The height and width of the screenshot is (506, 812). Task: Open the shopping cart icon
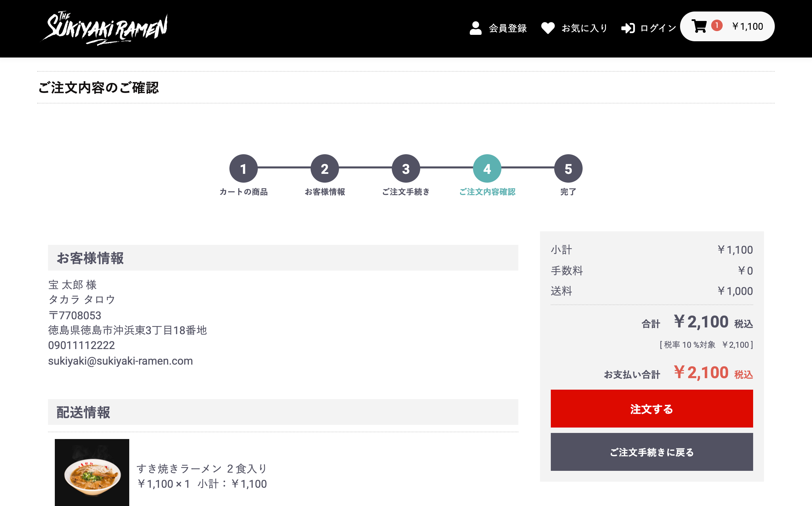699,26
